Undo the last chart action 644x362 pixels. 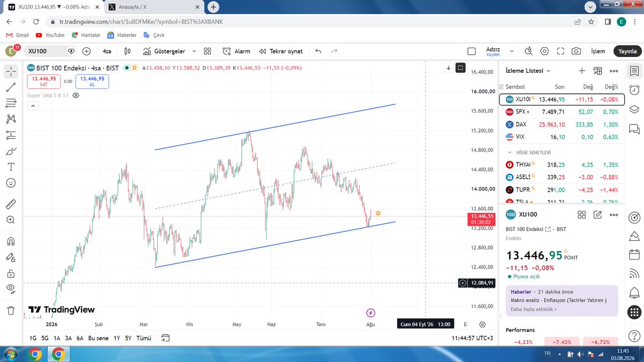click(318, 51)
